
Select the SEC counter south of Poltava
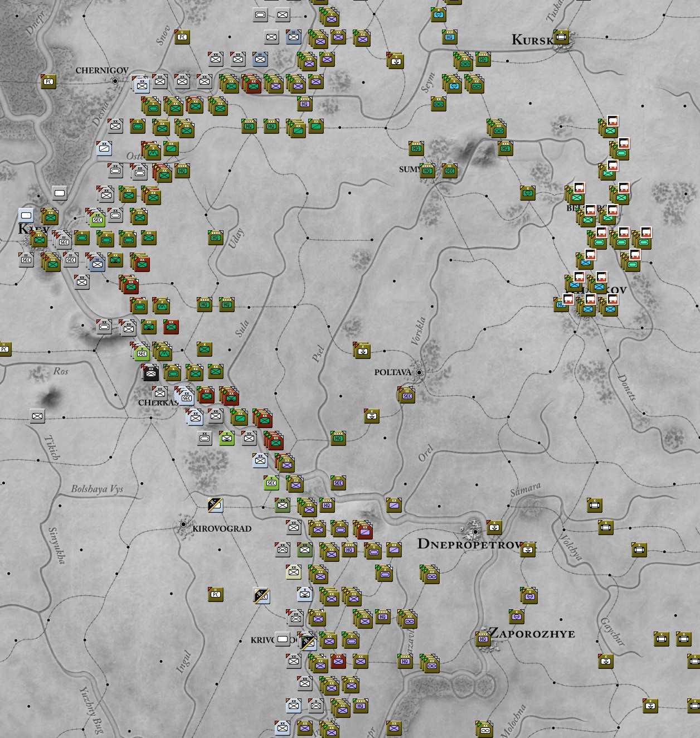point(407,395)
